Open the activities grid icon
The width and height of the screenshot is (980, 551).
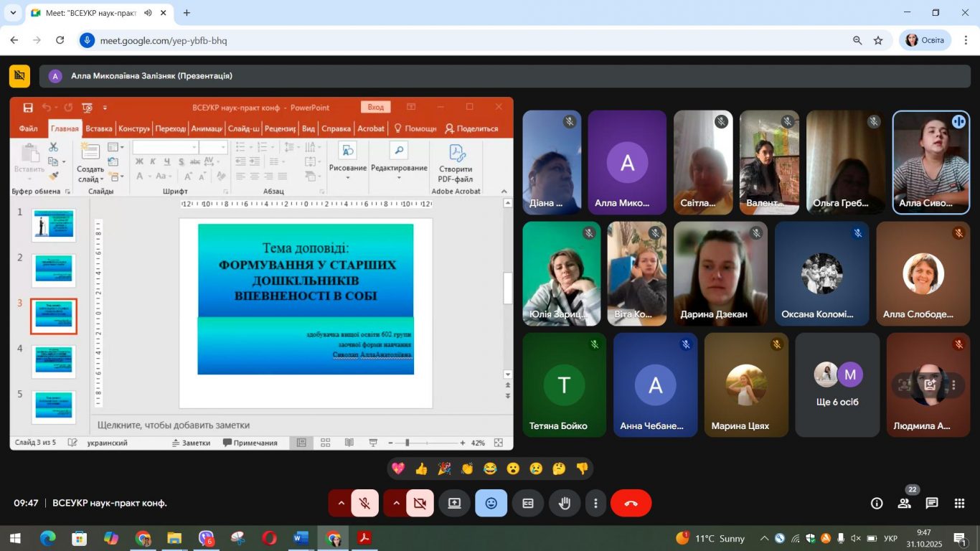click(x=959, y=503)
